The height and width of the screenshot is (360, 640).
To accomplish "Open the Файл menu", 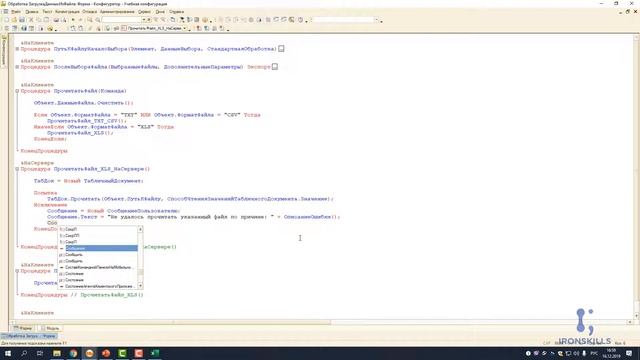I will coord(16,11).
